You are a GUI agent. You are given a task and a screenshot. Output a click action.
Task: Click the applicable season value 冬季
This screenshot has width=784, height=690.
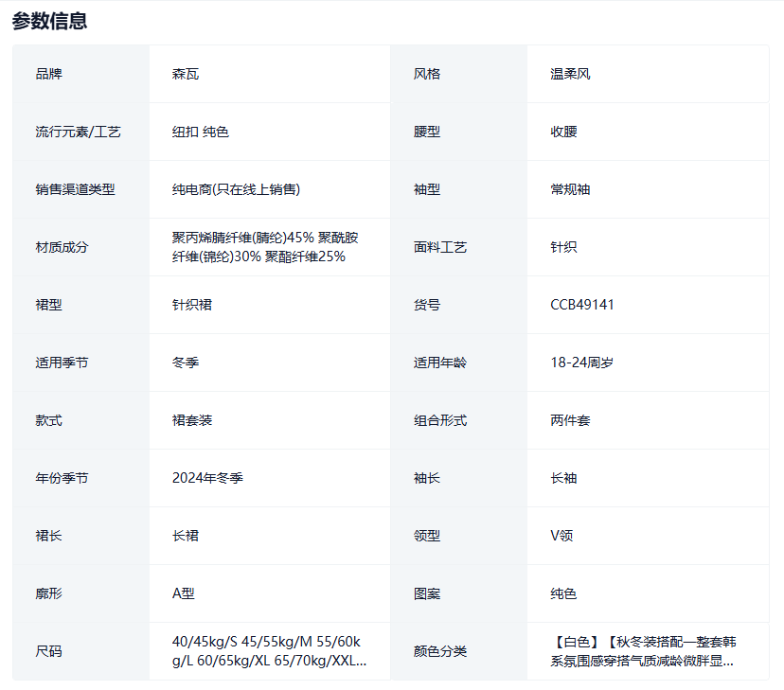tap(186, 363)
